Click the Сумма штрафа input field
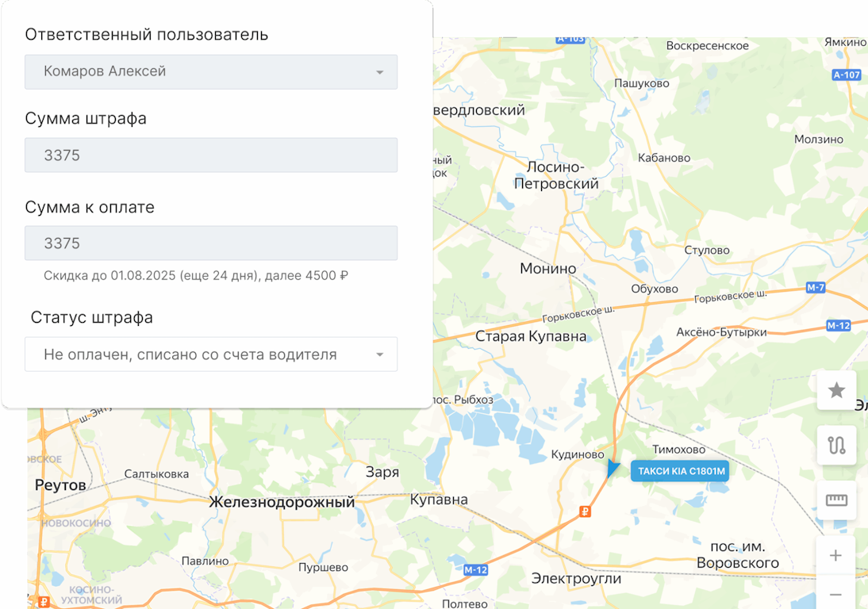The width and height of the screenshot is (868, 609). click(211, 155)
